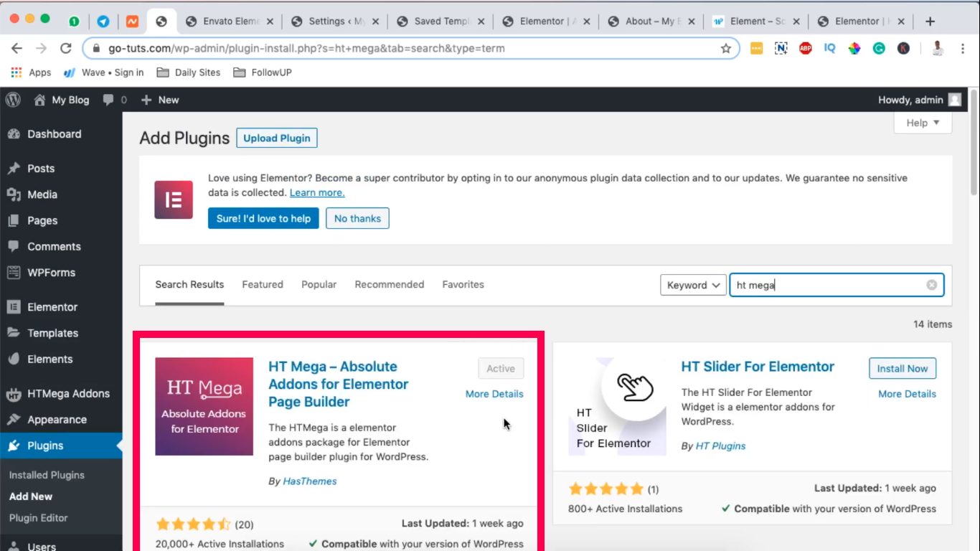
Task: Click the Plugins plug icon in the sidebar
Action: [x=14, y=446]
